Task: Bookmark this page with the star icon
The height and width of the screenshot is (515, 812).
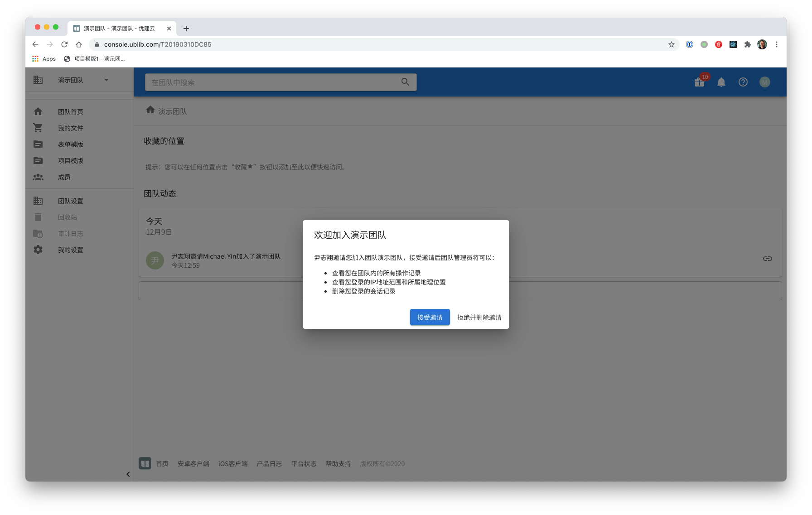Action: tap(672, 44)
